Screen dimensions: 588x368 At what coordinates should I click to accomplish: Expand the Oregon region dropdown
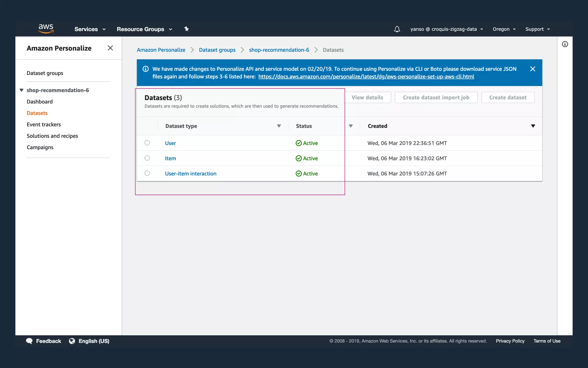[x=504, y=29]
